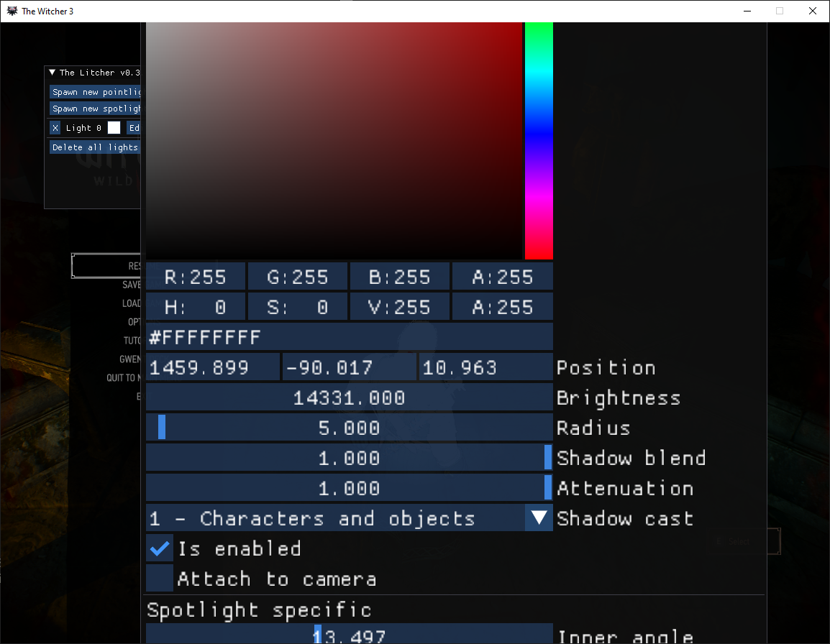Edit the Brightness value field
The image size is (830, 644).
pyautogui.click(x=349, y=397)
